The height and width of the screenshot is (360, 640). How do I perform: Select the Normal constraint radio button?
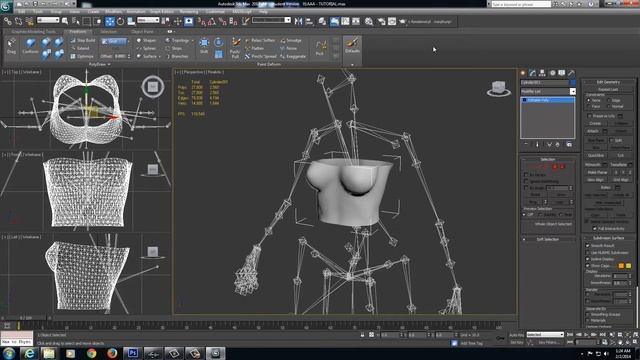pyautogui.click(x=609, y=107)
